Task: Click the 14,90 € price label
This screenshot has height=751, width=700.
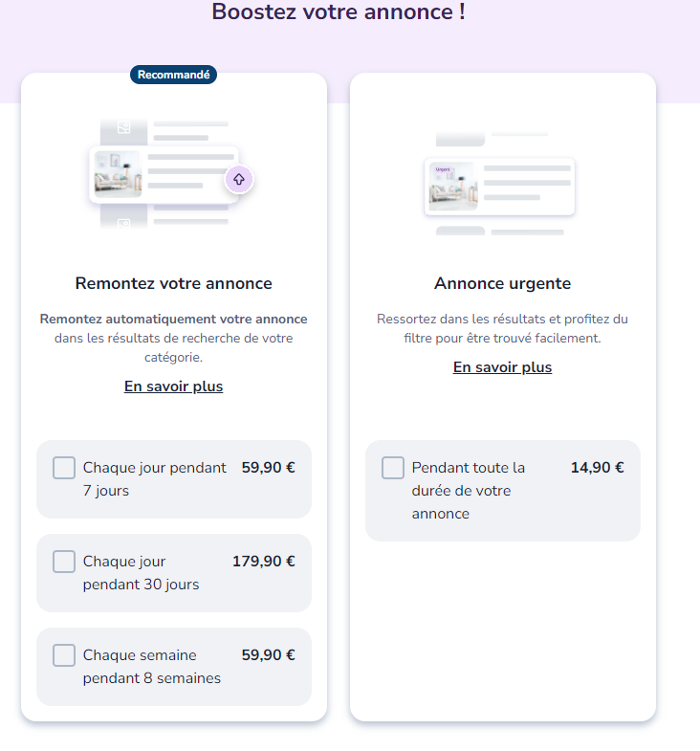Action: pos(597,468)
